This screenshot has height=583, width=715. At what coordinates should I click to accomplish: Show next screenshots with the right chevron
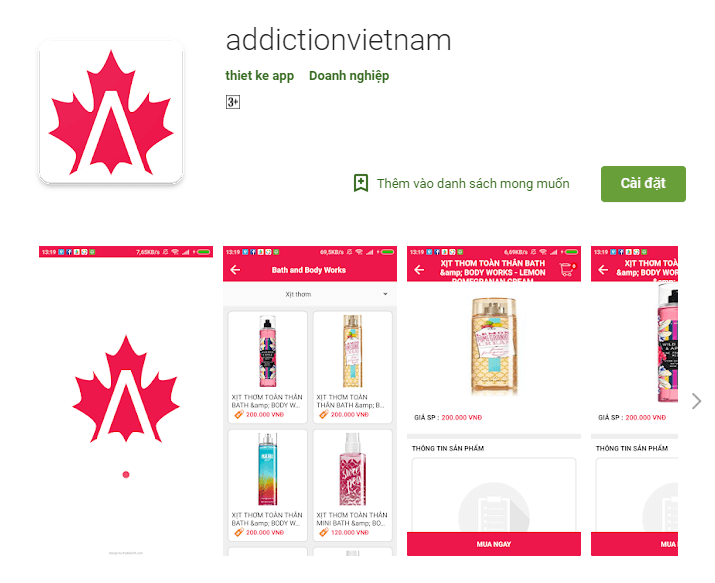pos(696,401)
